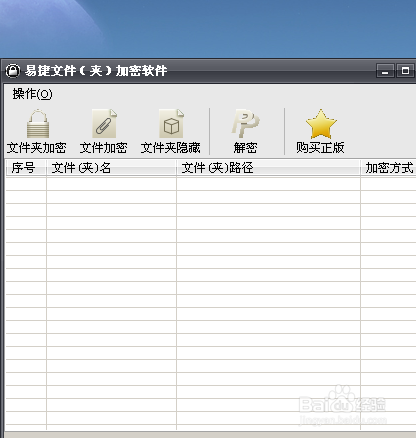Viewport: 416px width, 438px height.
Task: Click the folder encryption padlock icon
Action: (x=38, y=124)
